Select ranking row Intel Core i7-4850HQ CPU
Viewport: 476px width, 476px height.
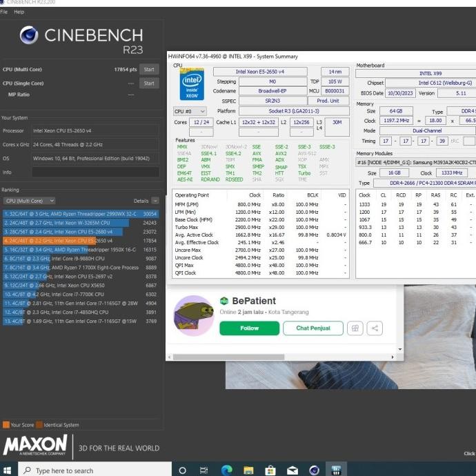[81, 312]
